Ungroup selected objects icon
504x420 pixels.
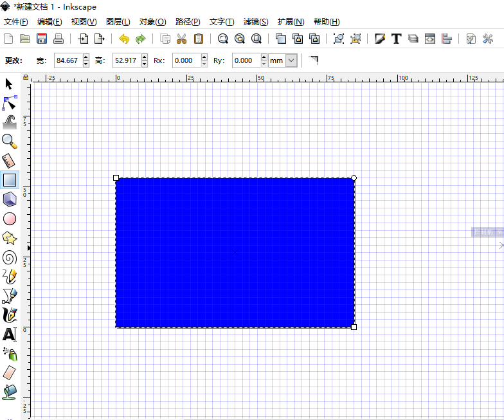(x=355, y=39)
